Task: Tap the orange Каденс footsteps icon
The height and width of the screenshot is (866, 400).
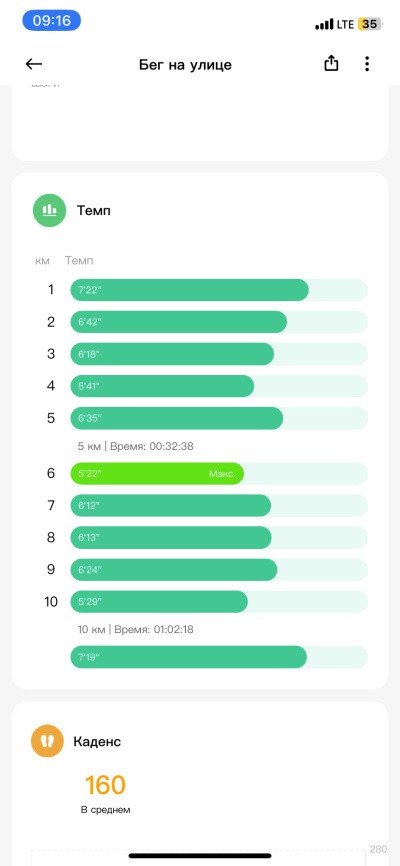Action: point(48,741)
